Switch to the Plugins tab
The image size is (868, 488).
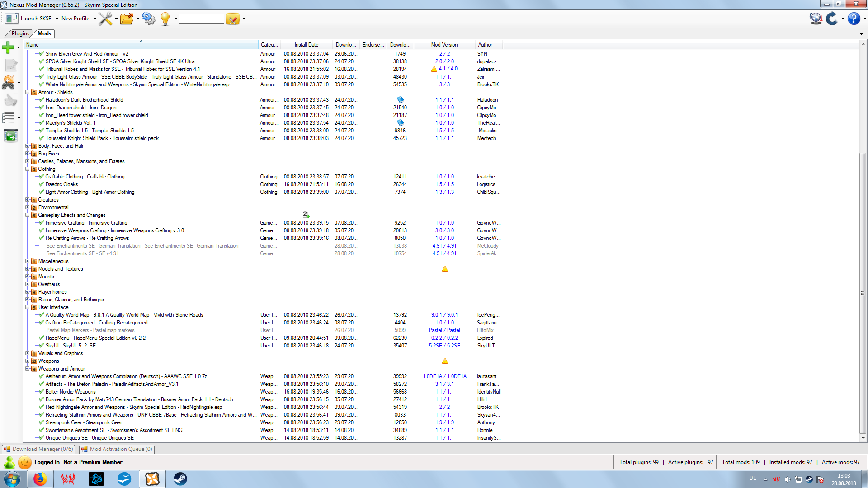point(20,33)
